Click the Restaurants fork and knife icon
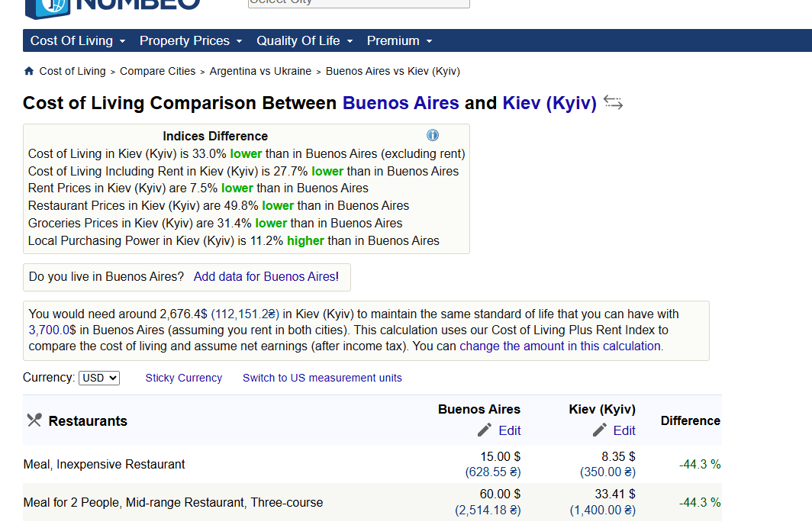The height and width of the screenshot is (525, 812). [x=34, y=420]
